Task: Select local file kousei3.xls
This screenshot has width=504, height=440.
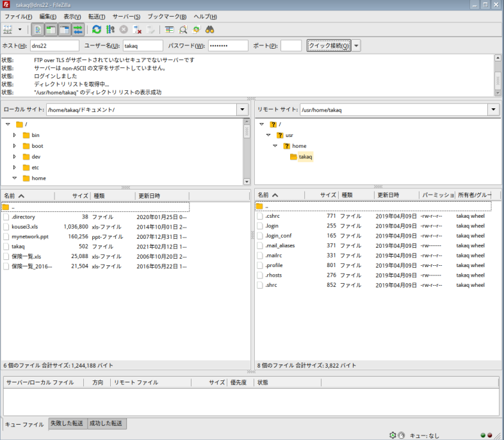Action: (95, 227)
